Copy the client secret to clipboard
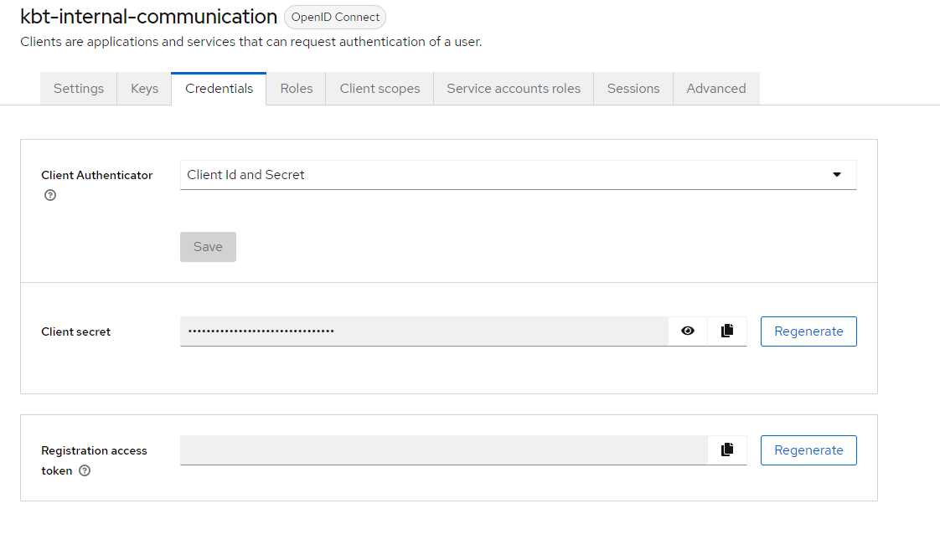Screen dimensions: 940x560 727,331
